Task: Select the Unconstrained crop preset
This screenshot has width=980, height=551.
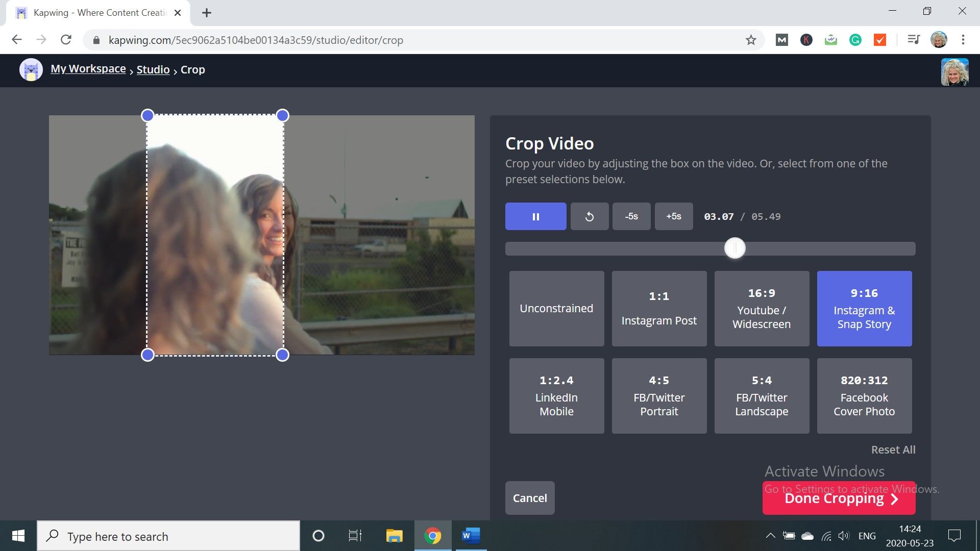Action: 556,308
